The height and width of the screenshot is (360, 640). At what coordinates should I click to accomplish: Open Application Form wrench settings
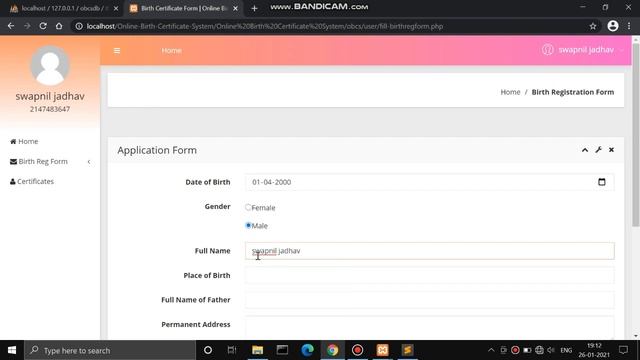(x=598, y=150)
